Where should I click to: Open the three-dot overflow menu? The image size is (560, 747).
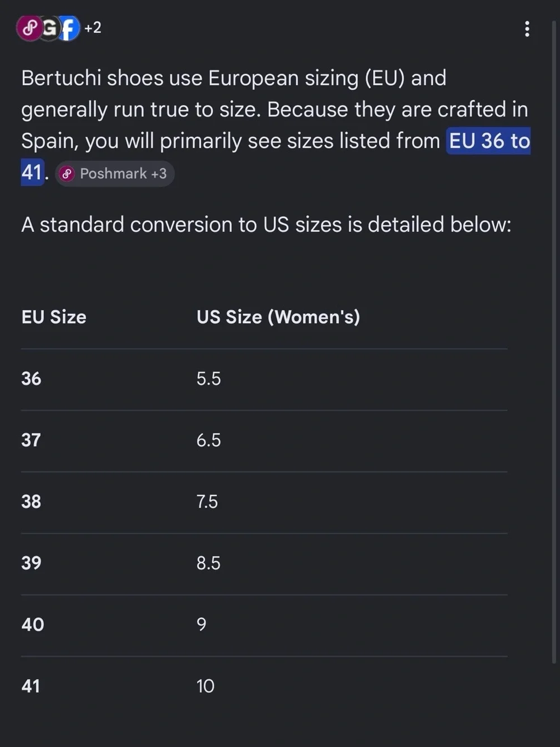point(527,29)
